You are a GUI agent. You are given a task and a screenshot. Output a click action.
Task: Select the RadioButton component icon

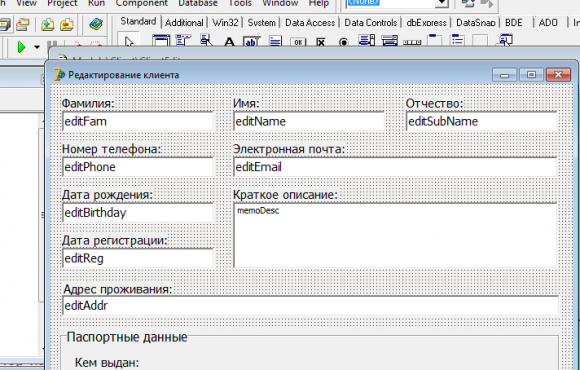click(x=344, y=42)
